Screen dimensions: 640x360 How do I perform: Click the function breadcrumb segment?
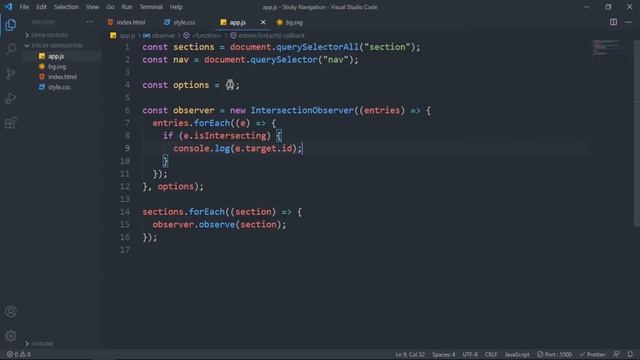pos(206,36)
